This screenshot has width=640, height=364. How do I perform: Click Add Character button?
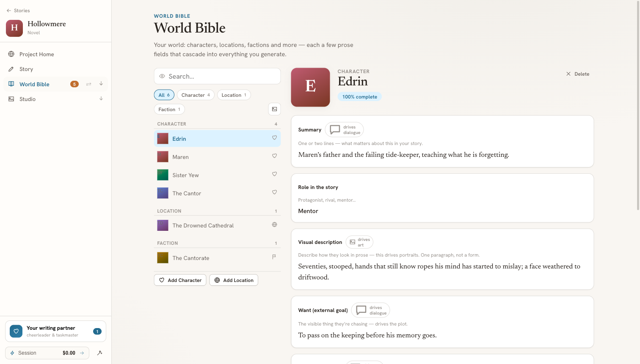[180, 280]
